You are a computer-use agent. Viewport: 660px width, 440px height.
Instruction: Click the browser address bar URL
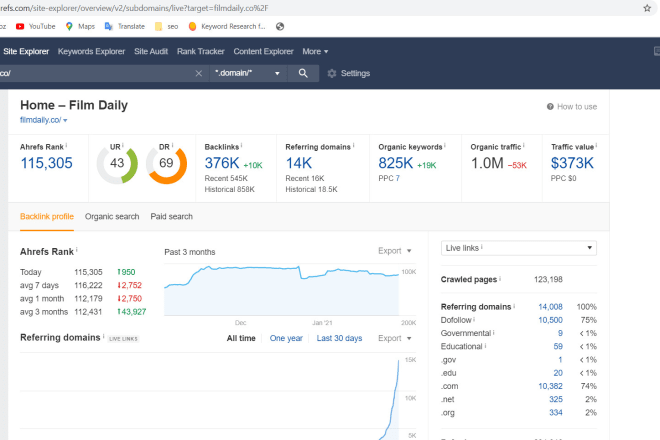coord(134,8)
